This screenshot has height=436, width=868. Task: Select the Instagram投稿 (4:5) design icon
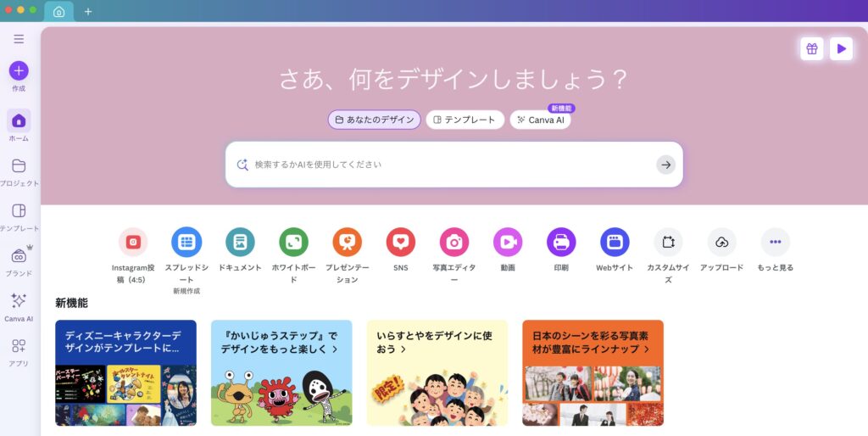[133, 242]
